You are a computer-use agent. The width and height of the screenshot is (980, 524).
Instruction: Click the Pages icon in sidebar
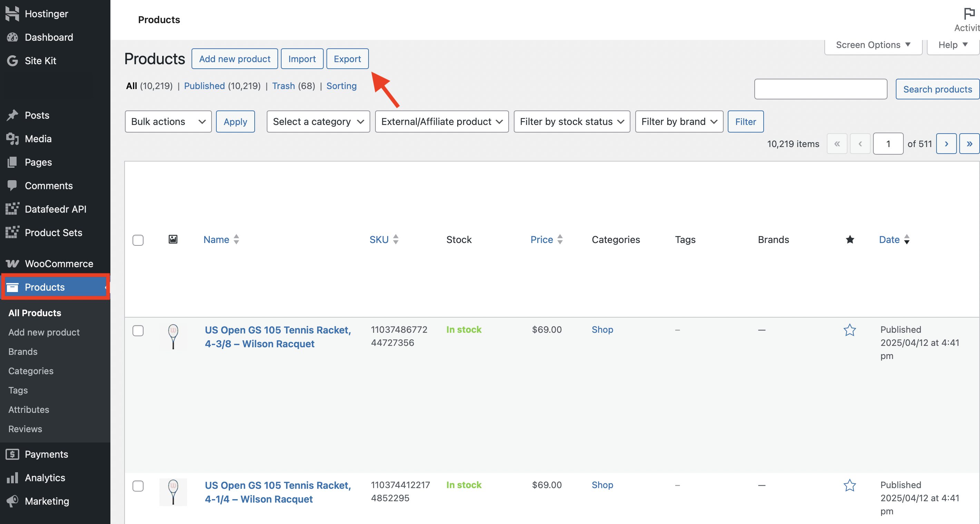12,162
